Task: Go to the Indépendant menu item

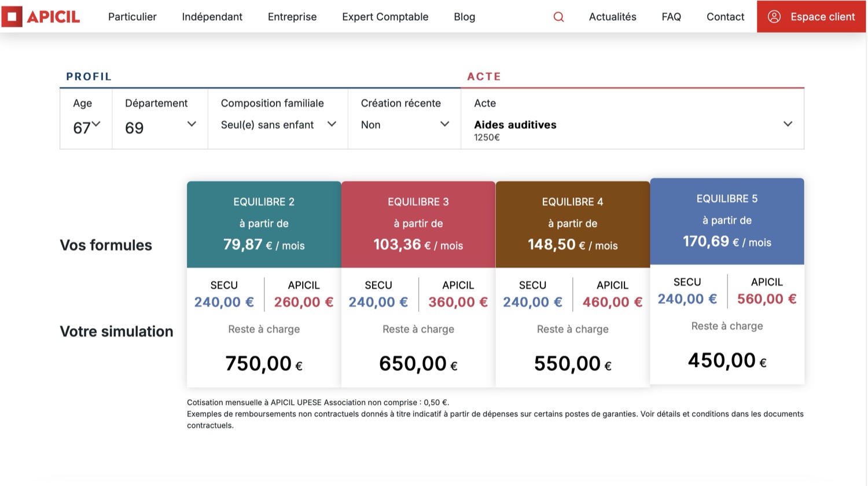Action: 212,17
